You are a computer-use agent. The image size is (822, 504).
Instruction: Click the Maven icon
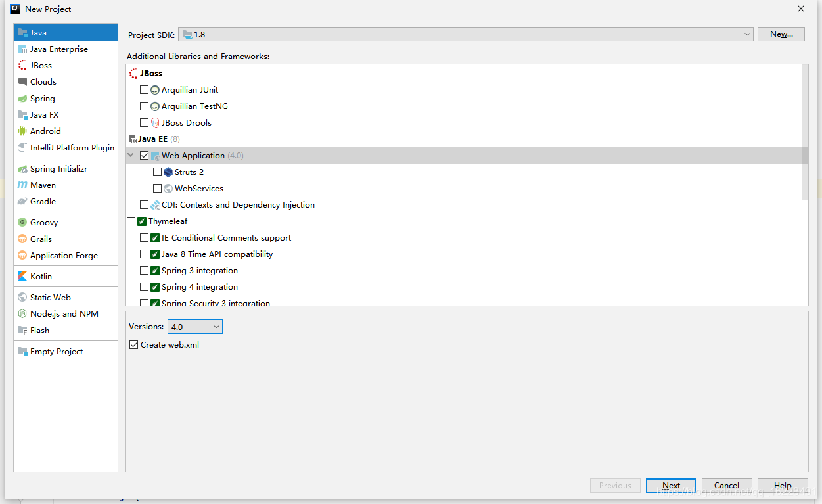(x=22, y=185)
